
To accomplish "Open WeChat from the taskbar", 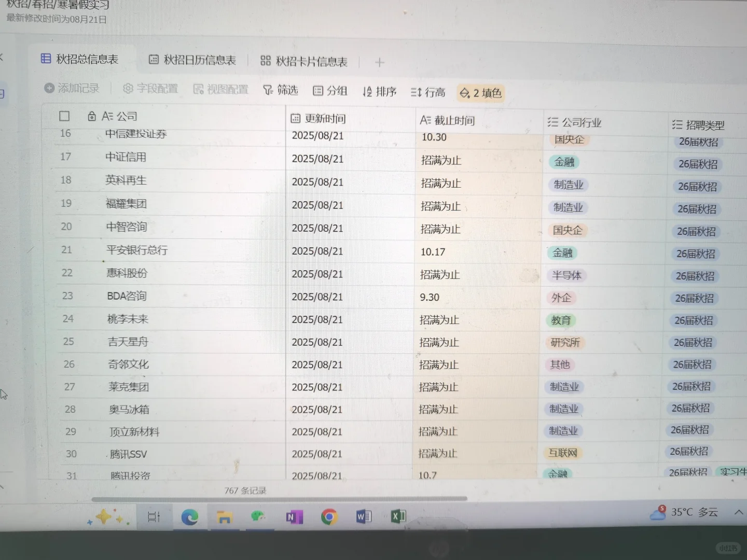I will point(258,516).
